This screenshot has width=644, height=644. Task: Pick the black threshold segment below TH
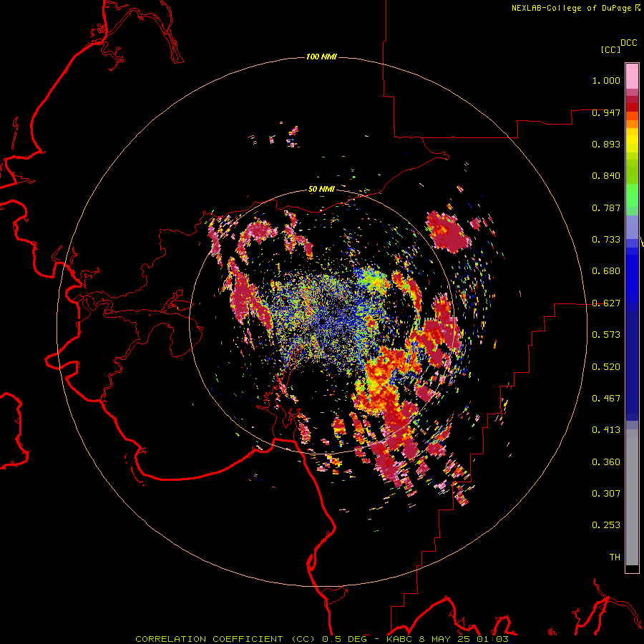632,569
